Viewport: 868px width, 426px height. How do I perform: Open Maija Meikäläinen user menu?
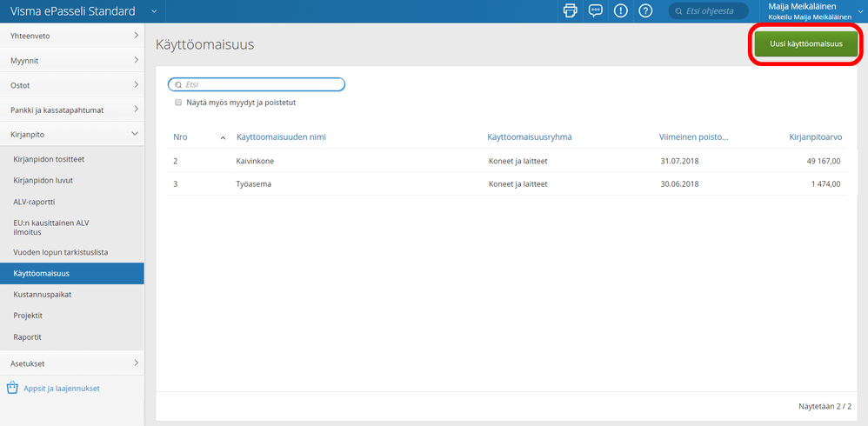tap(816, 11)
